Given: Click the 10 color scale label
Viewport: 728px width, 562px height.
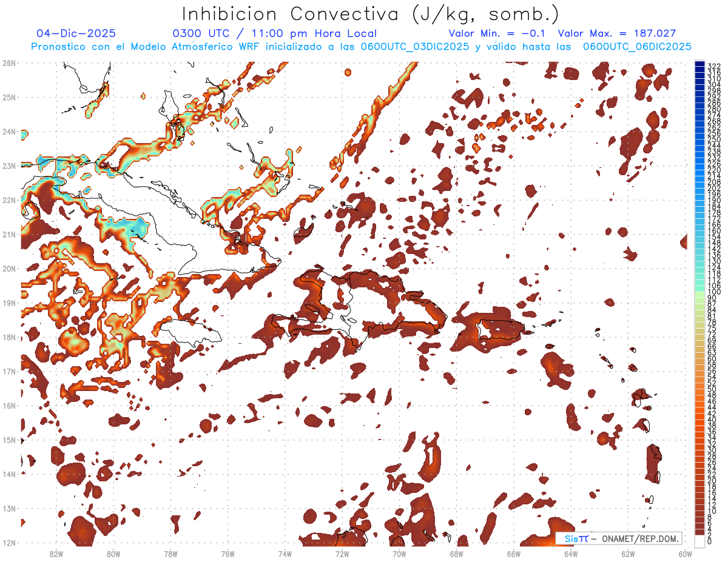Looking at the screenshot, I should click(712, 510).
